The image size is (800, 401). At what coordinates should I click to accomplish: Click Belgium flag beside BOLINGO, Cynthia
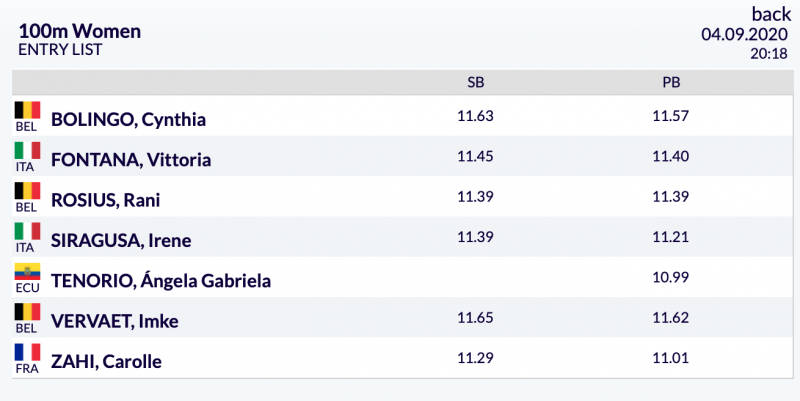[x=28, y=110]
